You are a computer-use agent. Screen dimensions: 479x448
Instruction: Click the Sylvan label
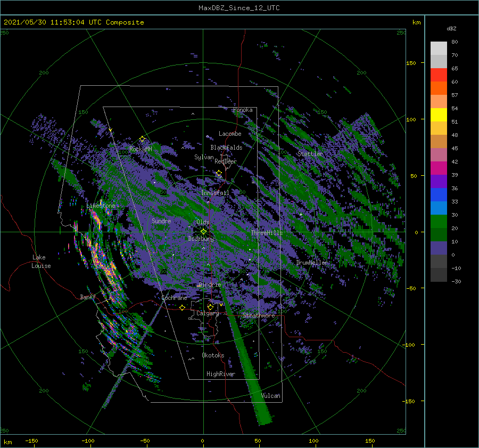pyautogui.click(x=204, y=157)
